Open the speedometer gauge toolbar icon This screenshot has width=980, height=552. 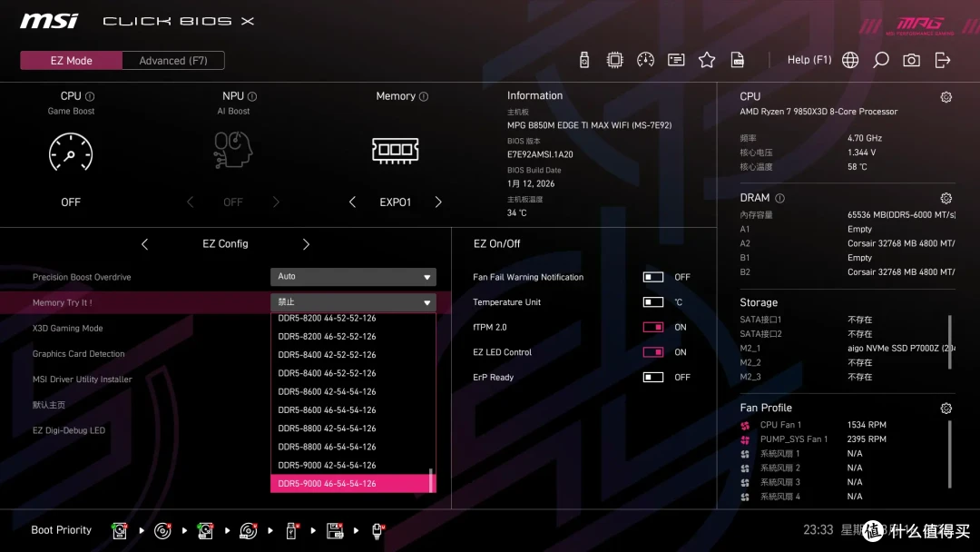[646, 60]
